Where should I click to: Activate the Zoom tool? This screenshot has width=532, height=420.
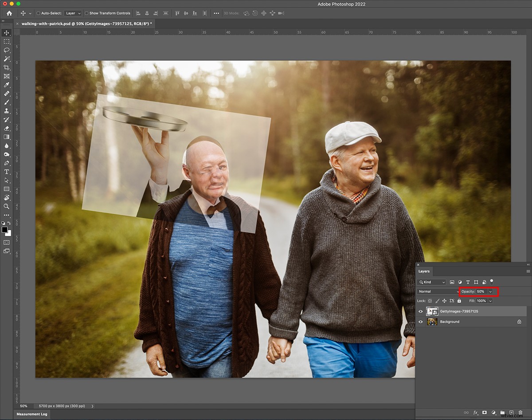7,207
